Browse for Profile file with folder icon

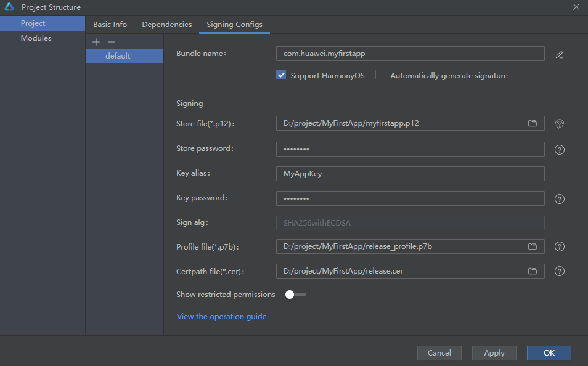click(533, 246)
